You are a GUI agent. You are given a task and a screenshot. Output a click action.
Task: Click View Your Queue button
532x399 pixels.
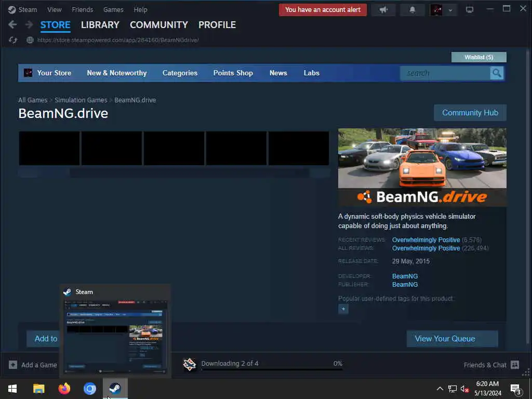click(x=453, y=339)
